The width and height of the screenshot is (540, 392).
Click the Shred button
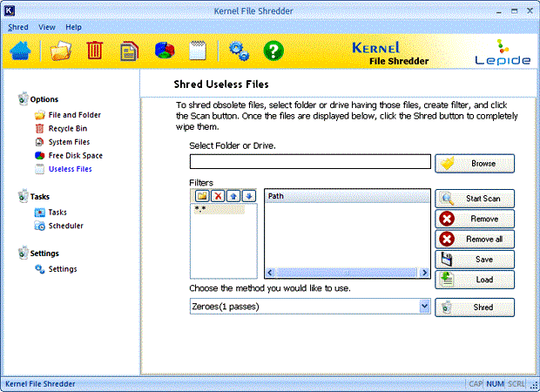[475, 308]
